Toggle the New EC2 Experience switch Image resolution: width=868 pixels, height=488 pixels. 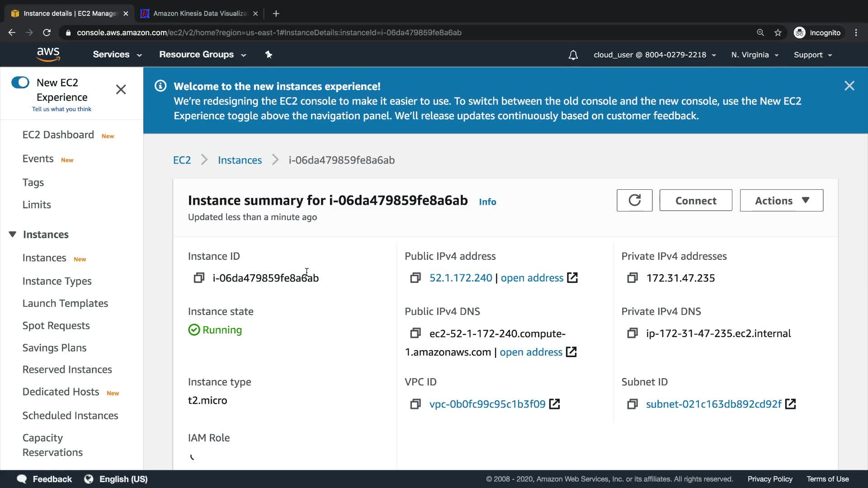coord(20,82)
